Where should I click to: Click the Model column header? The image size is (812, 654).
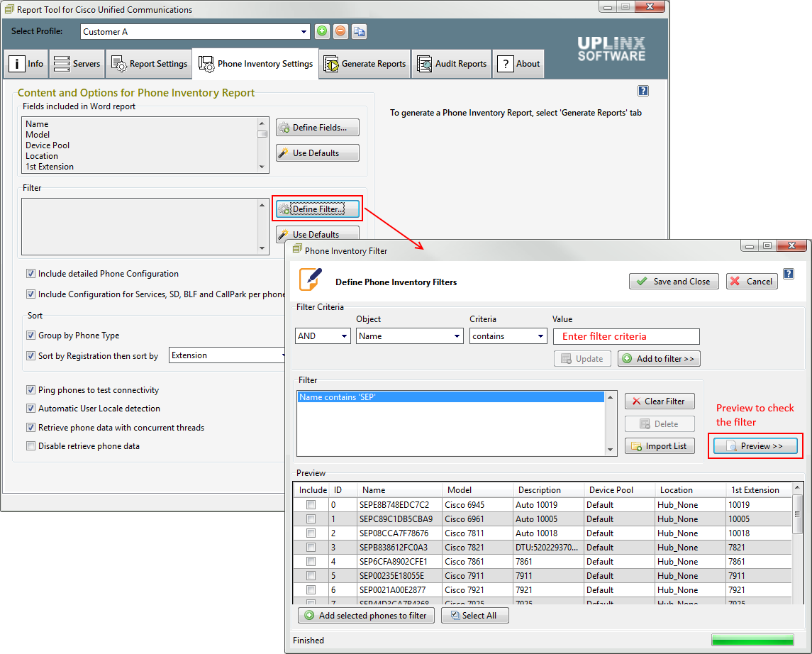pyautogui.click(x=477, y=490)
